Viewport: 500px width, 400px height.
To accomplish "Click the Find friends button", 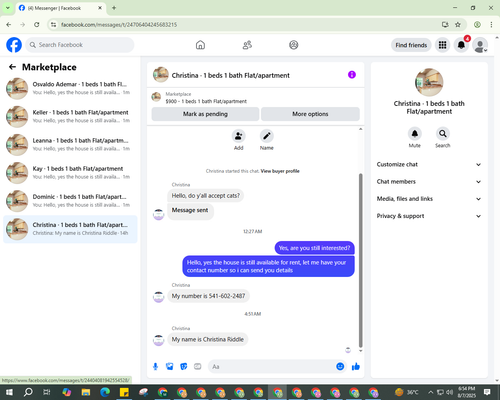I will (411, 45).
